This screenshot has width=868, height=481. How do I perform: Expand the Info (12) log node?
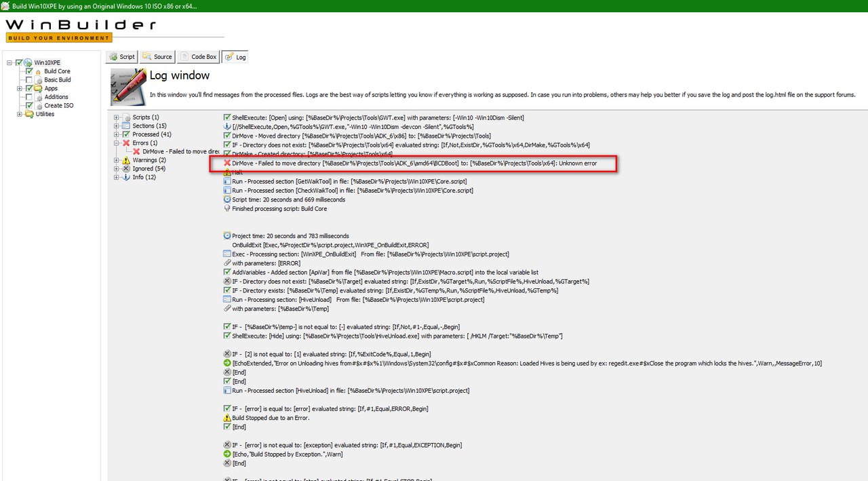pyautogui.click(x=117, y=177)
